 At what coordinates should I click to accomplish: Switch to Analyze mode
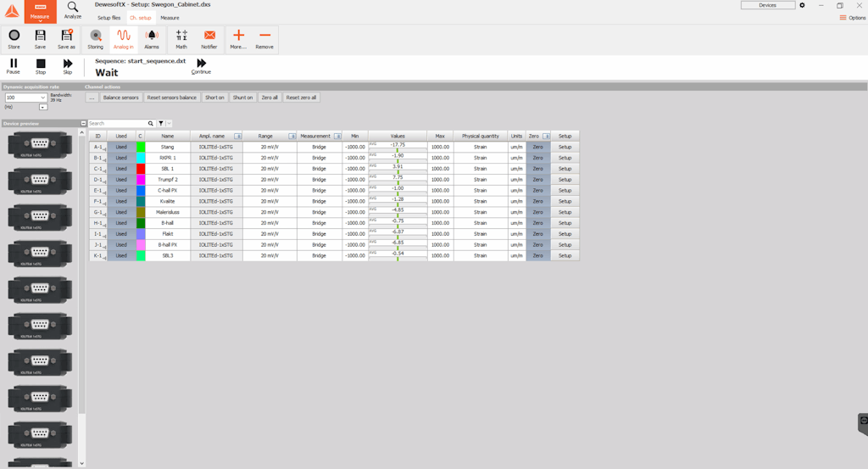point(73,10)
